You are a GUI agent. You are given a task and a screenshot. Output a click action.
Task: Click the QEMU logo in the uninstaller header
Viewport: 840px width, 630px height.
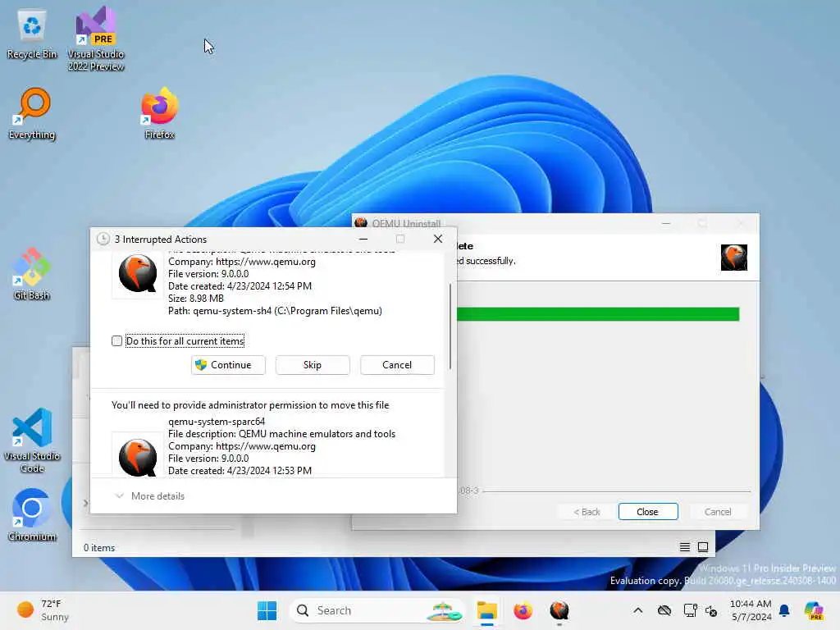[733, 258]
